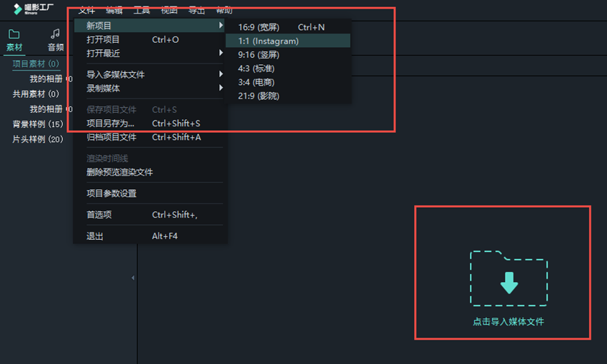Select 1:1 (Instagram) aspect ratio
Image resolution: width=607 pixels, height=364 pixels.
click(x=269, y=41)
